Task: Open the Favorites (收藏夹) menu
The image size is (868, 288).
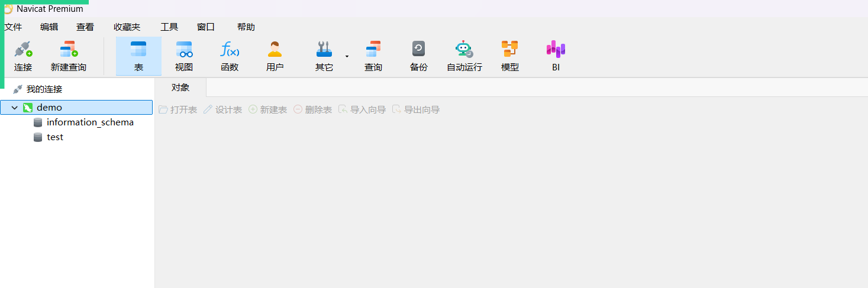Action: click(x=127, y=27)
